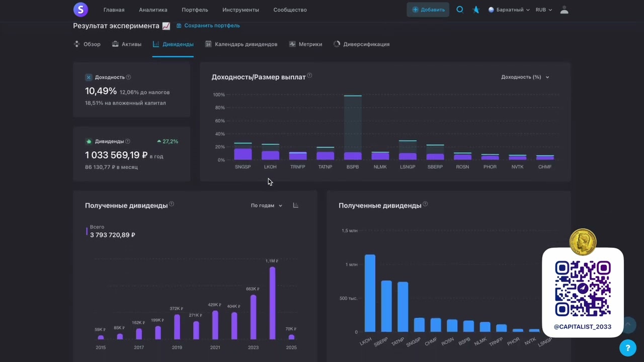Click the TATNP blue bar
This screenshot has width=644, height=362.
tap(403, 307)
